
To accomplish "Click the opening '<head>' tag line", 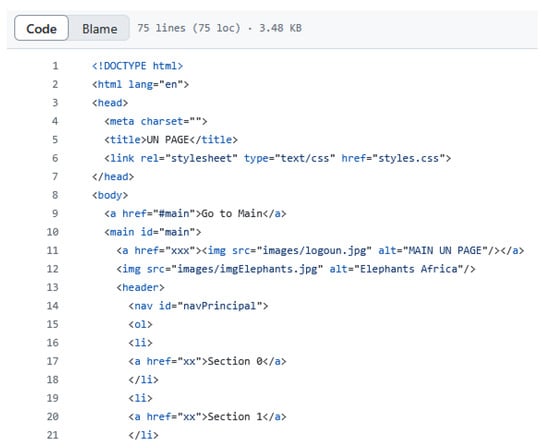I will tap(110, 103).
